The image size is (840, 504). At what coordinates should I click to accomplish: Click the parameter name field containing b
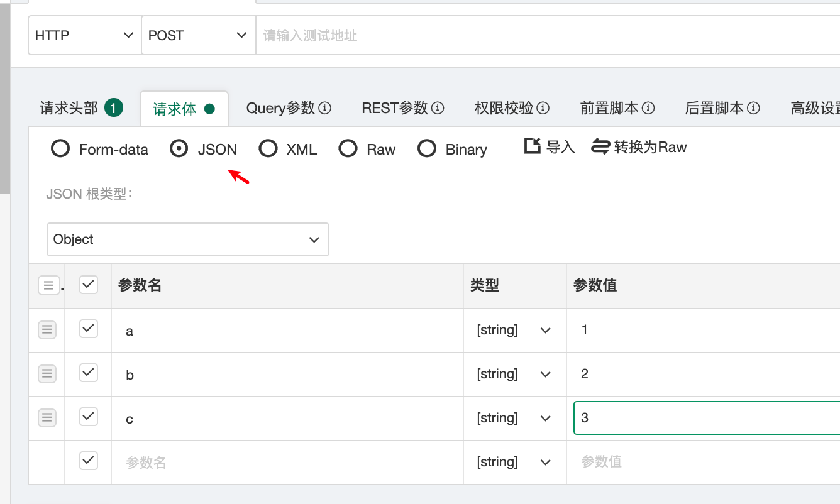(287, 375)
